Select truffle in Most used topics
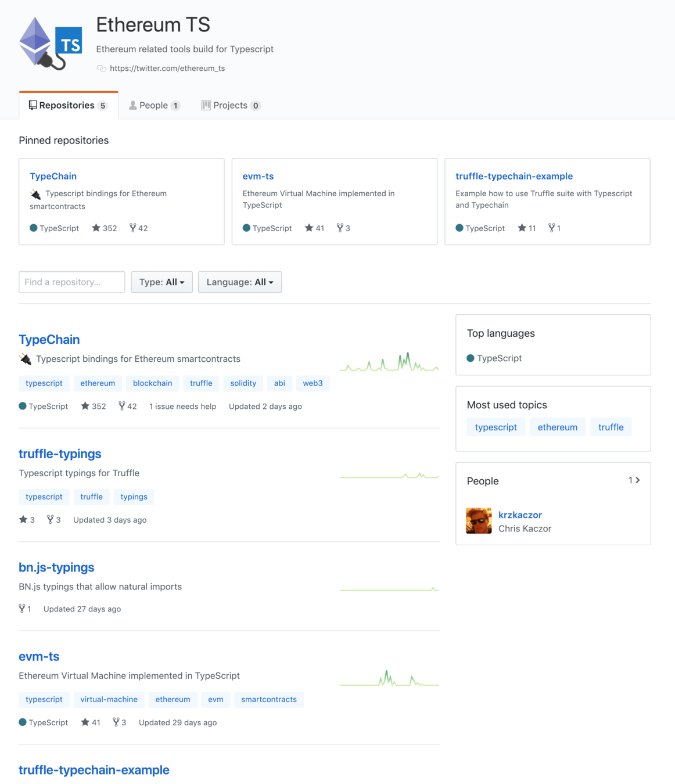Screen dimensions: 675x784 611,427
